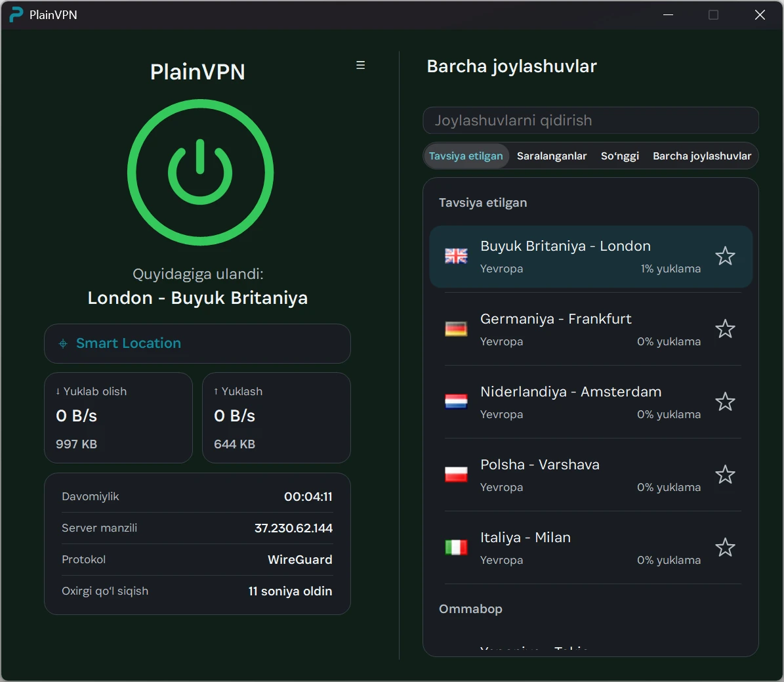The width and height of the screenshot is (784, 682).
Task: Click the United Kingdom flag icon
Action: 456,256
